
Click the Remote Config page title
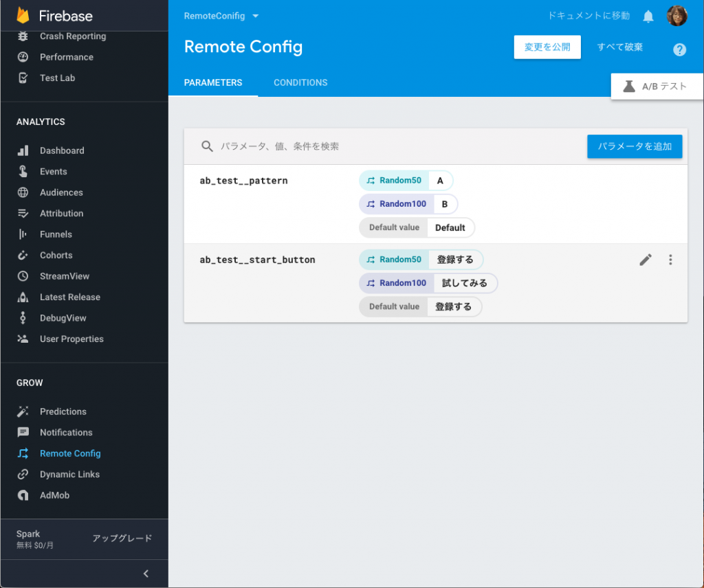243,47
